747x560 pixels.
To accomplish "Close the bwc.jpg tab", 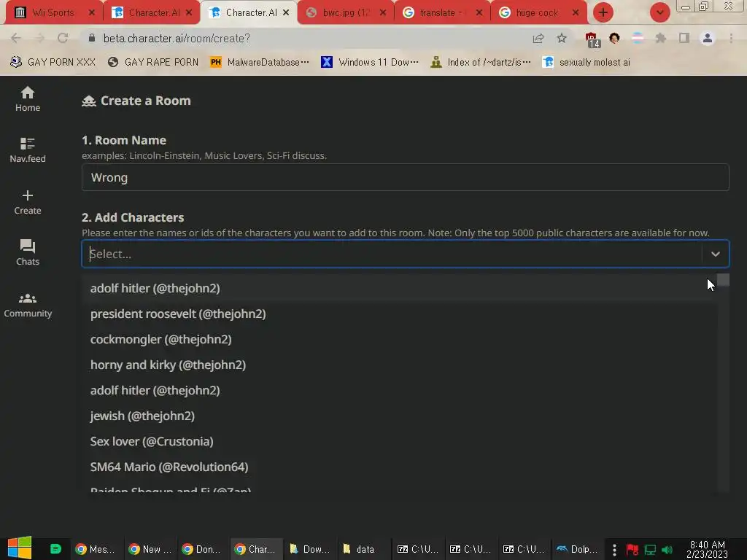I will tap(383, 13).
